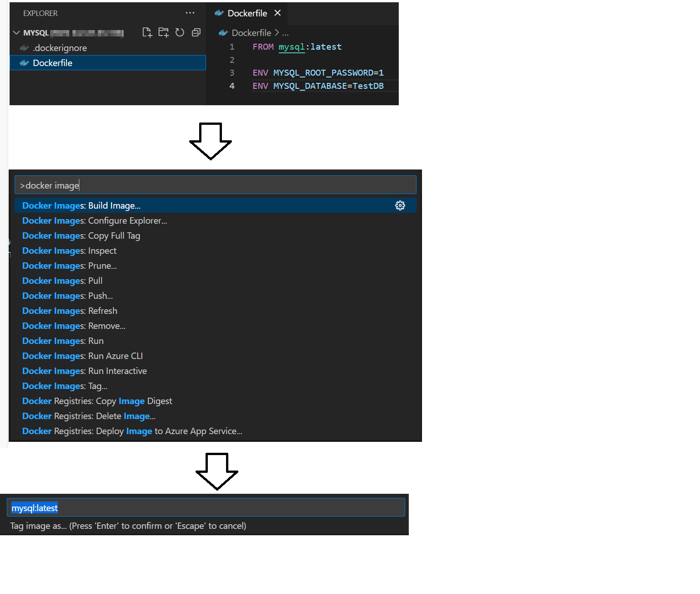Click the EXPLORER panel title
This screenshot has width=700, height=594.
41,13
